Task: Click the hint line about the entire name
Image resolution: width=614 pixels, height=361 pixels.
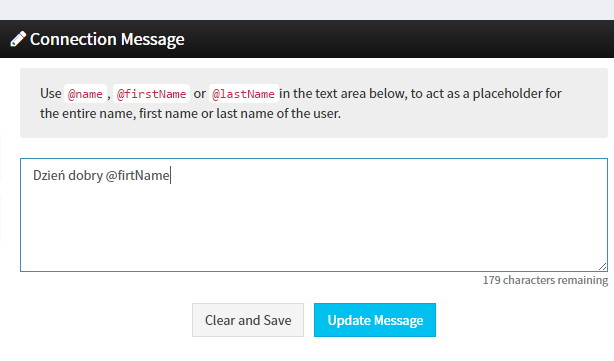Action: pos(190,114)
